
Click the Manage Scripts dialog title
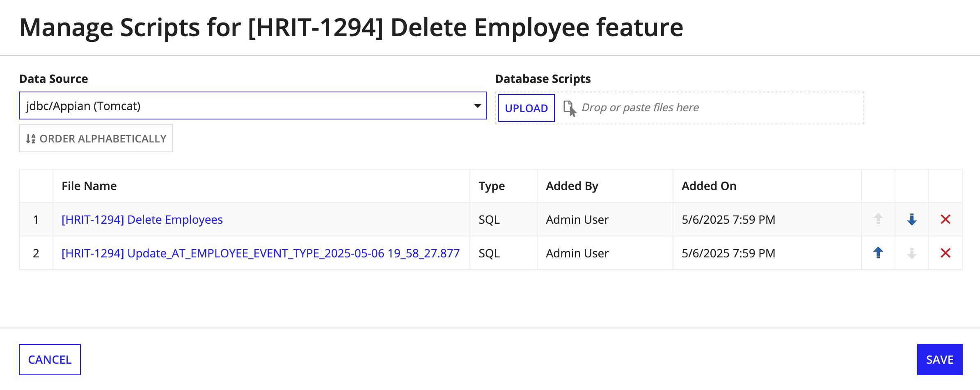click(x=351, y=28)
